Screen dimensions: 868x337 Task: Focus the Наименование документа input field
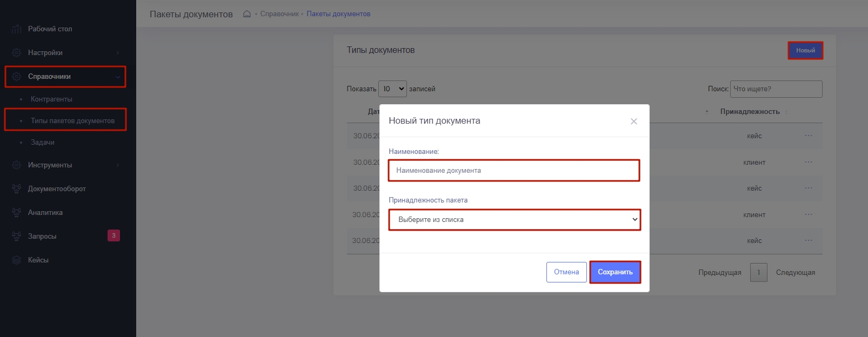pos(513,171)
